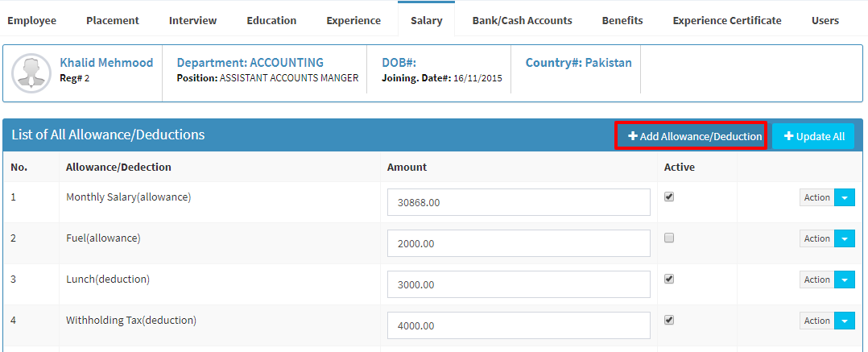868x352 pixels.
Task: Switch to the Employee tab
Action: pyautogui.click(x=32, y=20)
